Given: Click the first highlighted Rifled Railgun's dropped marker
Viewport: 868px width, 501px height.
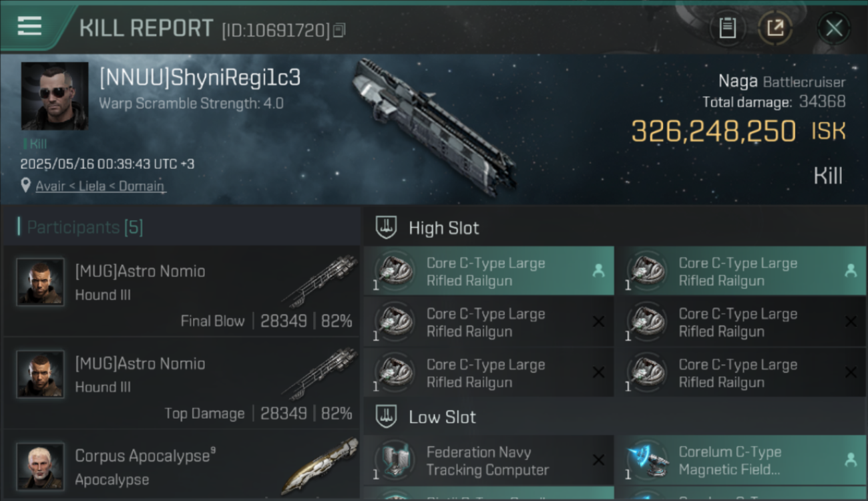Looking at the screenshot, I should pyautogui.click(x=598, y=271).
